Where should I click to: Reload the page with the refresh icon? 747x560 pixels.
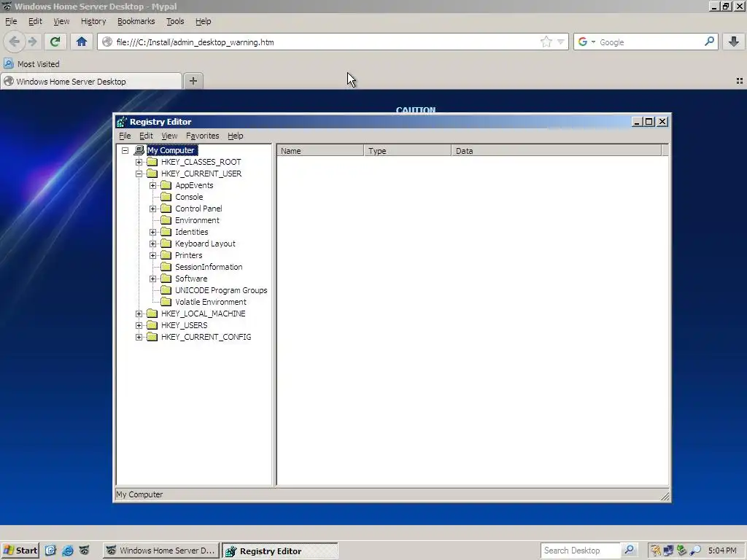point(55,42)
